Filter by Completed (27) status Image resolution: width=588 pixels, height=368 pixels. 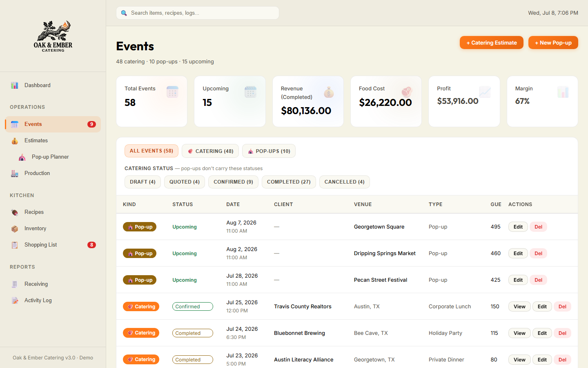(x=289, y=182)
